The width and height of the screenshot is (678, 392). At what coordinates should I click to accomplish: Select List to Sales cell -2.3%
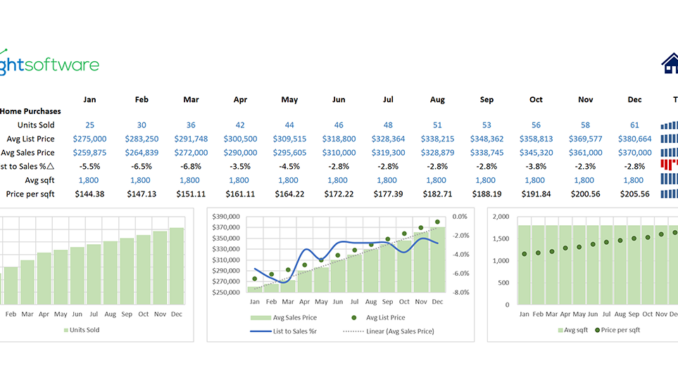(585, 166)
